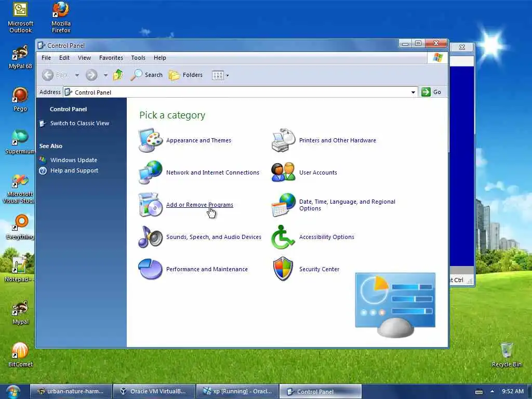Open the Edit menu
The width and height of the screenshot is (532, 399).
64,58
